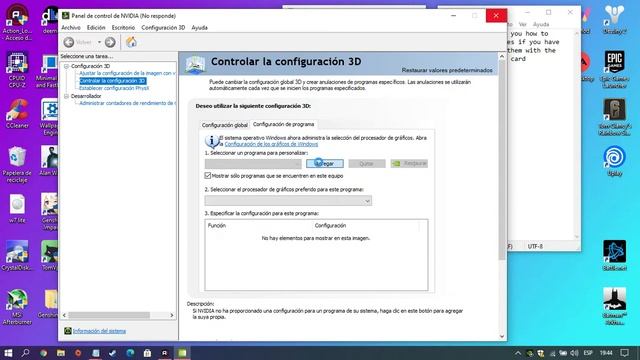640x360 pixels.
Task: Open the Archivo menu
Action: pyautogui.click(x=71, y=27)
